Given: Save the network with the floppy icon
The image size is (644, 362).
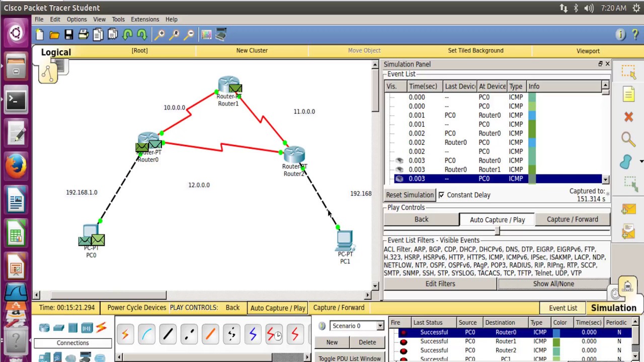Looking at the screenshot, I should tap(69, 35).
